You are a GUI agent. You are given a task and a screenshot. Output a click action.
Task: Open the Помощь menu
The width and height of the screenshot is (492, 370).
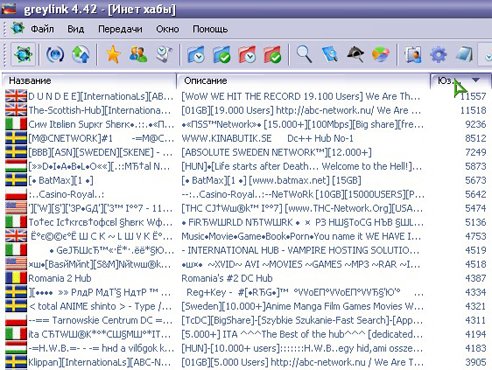tap(210, 29)
